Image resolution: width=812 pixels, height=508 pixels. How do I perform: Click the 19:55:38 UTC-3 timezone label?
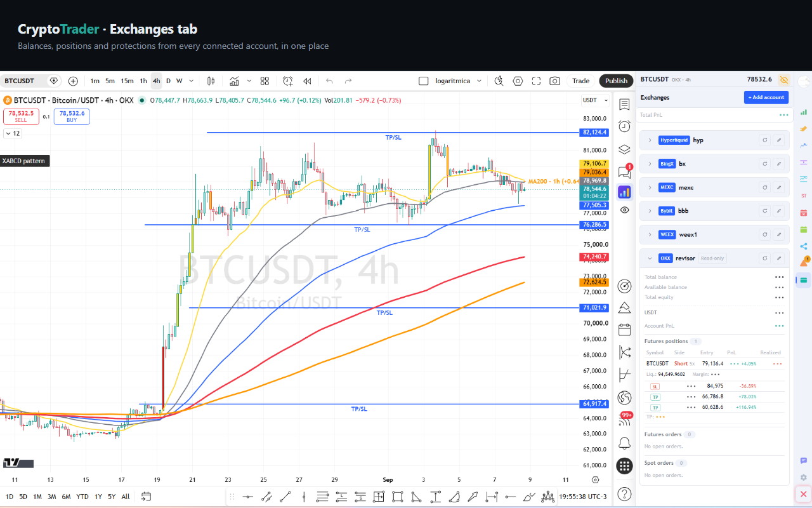coord(584,497)
